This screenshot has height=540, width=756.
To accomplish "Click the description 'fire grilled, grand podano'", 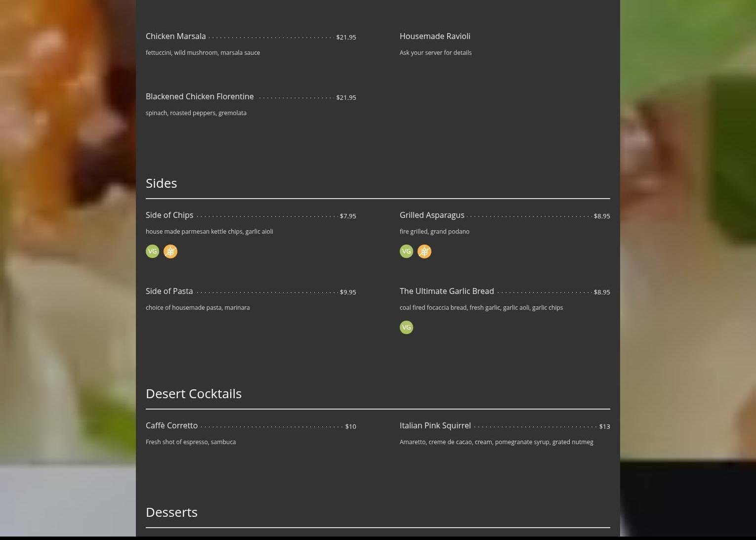I will [x=434, y=231].
